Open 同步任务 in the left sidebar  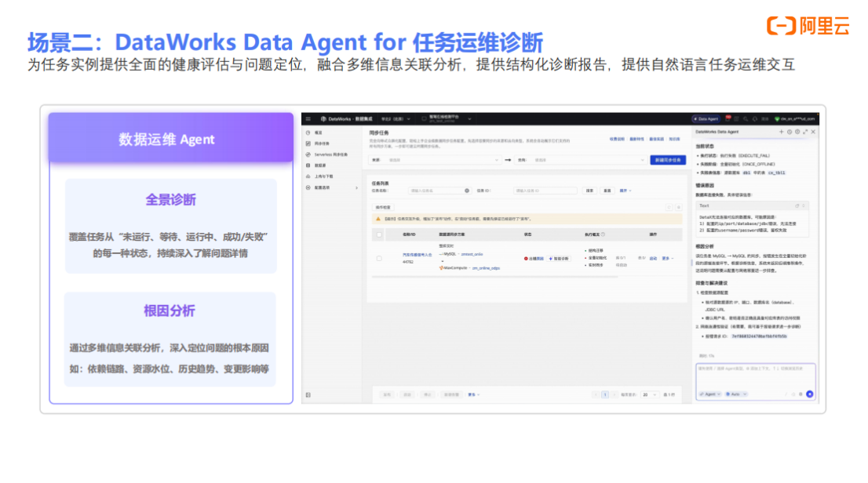(x=318, y=143)
